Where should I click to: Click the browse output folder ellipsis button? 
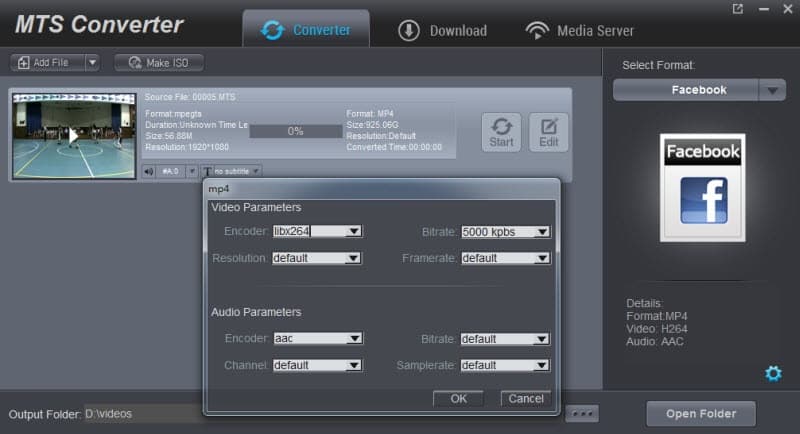(581, 413)
